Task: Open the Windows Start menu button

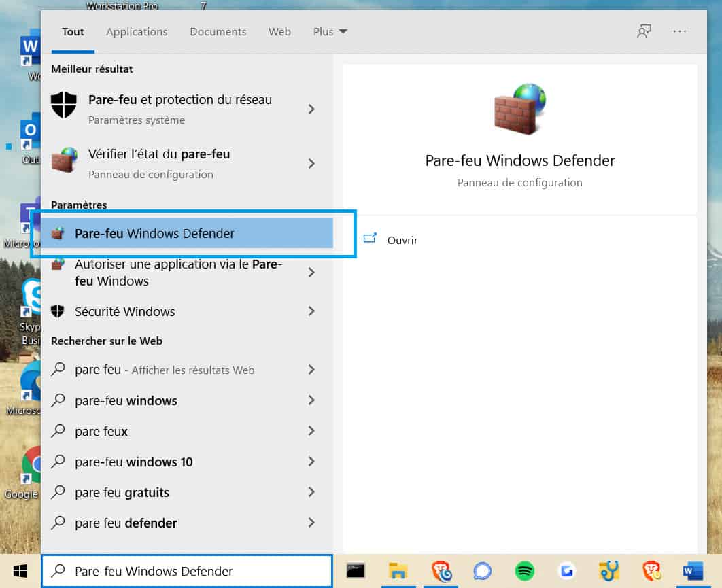Action: pos(20,572)
